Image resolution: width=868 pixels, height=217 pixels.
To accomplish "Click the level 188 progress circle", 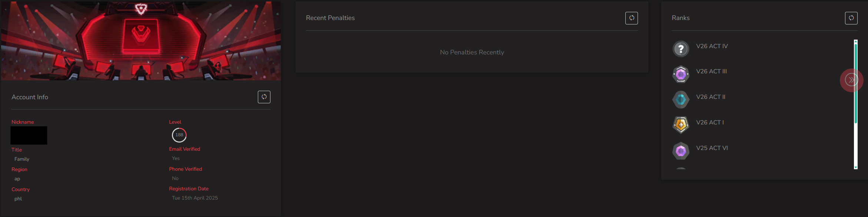I will pos(179,135).
